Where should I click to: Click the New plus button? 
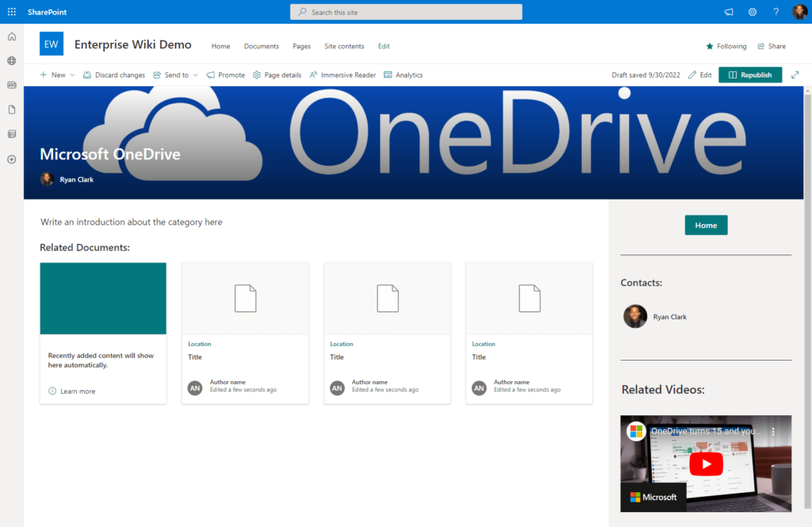[53, 75]
